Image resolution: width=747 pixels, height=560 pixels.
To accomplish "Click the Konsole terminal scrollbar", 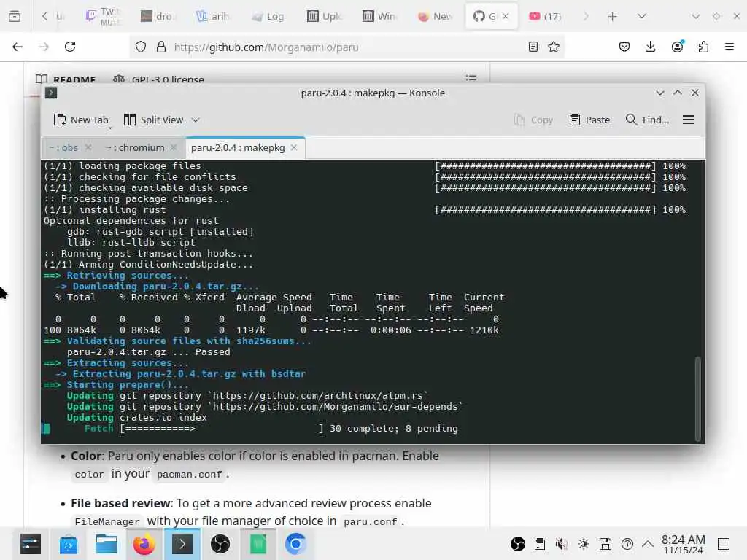I will pos(698,399).
